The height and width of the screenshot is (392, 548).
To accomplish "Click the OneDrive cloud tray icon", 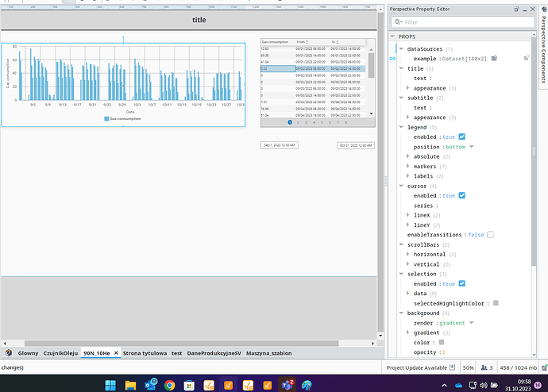I will click(458, 386).
